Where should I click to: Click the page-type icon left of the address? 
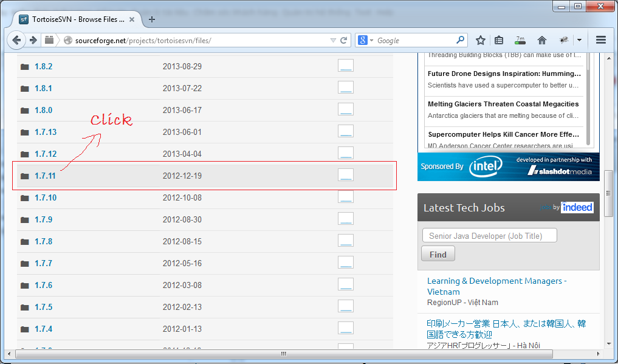pyautogui.click(x=49, y=40)
